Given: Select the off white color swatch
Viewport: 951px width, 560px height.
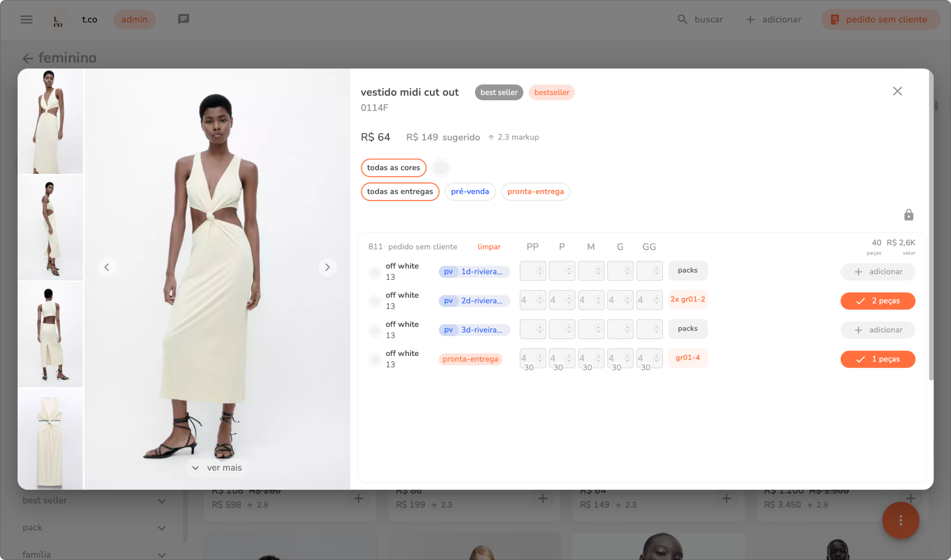Looking at the screenshot, I should tap(441, 168).
